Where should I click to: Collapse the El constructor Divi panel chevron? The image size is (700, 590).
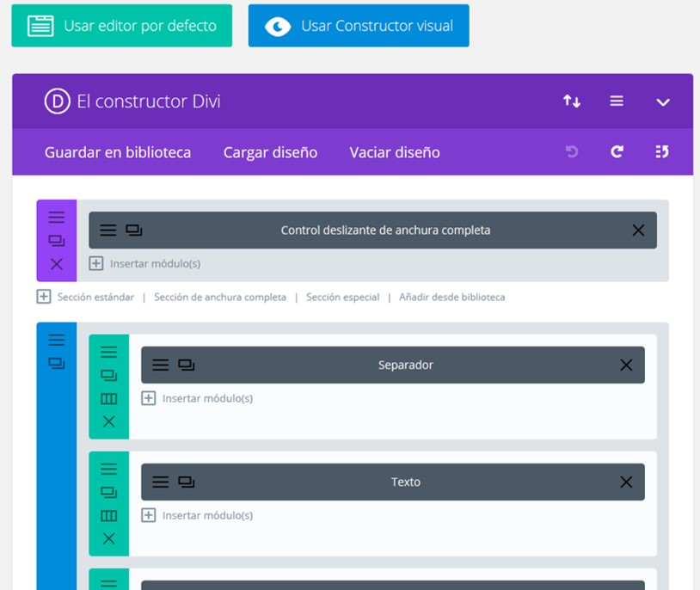[662, 101]
